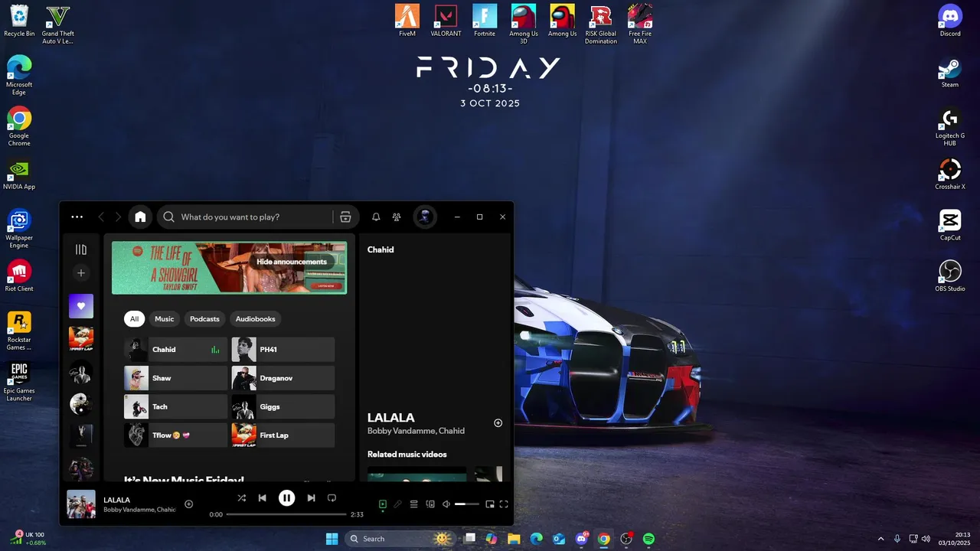Open the Spotify profile avatar menu
Screen dimensions: 980x551
[424, 217]
